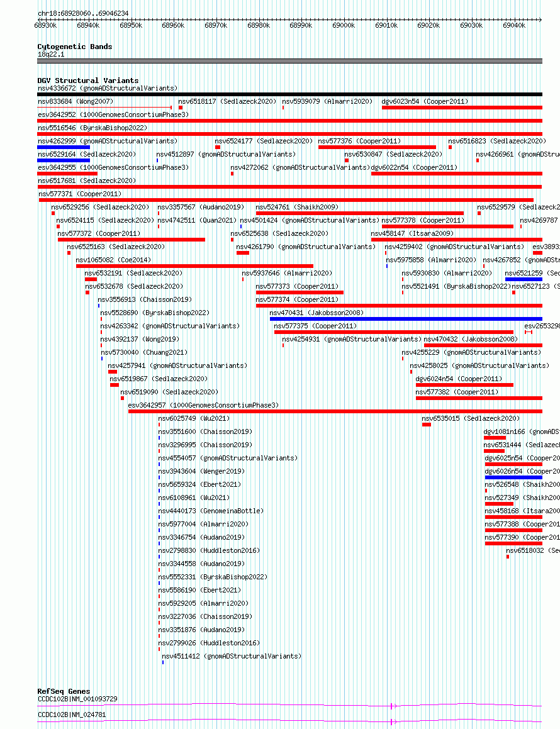Click nsv458147 (Itsara2009) label
The image size is (560, 729).
coord(412,233)
